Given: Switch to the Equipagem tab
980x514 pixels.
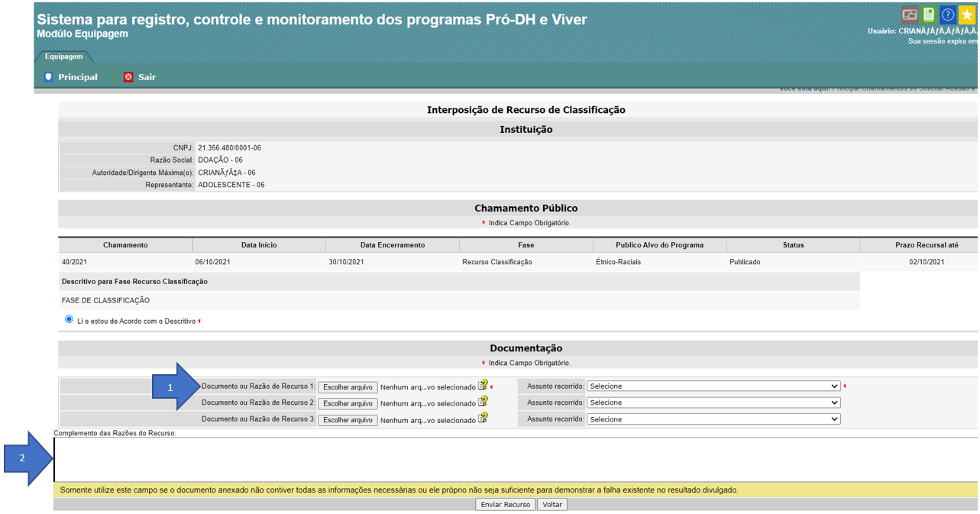Looking at the screenshot, I should (x=63, y=57).
